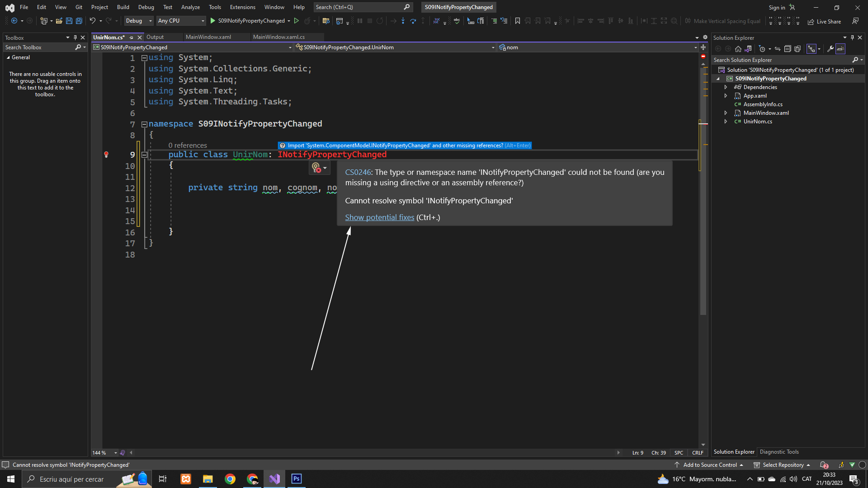
Task: Click the Open File folder toolbar icon
Action: click(x=59, y=21)
